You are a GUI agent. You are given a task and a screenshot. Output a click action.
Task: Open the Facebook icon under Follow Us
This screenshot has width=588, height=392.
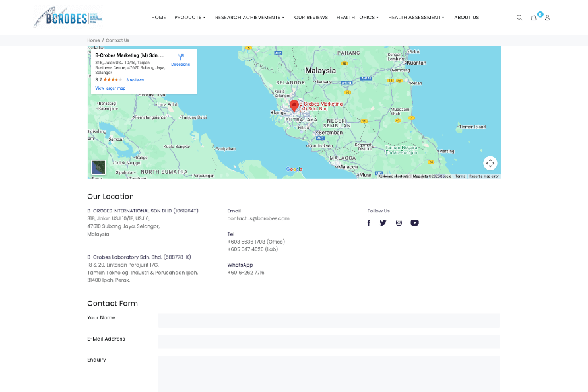click(x=369, y=223)
